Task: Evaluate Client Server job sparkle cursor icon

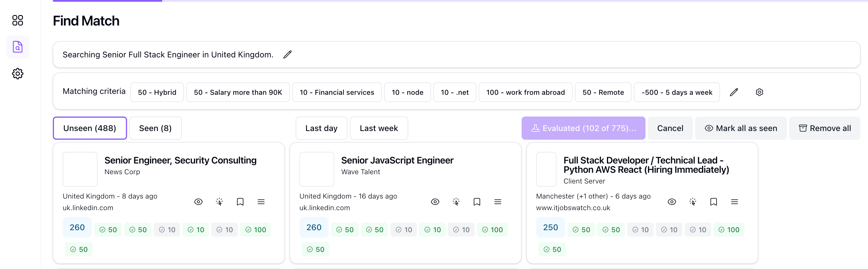Action: pos(693,202)
